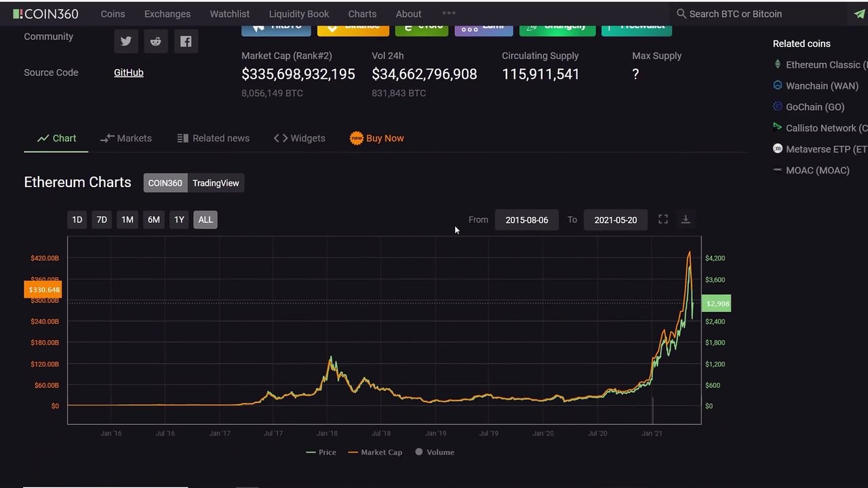Open the Exchanges menu

(x=167, y=14)
